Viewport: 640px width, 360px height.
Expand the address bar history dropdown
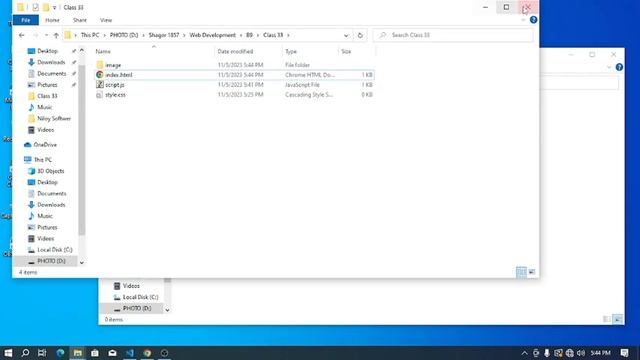(346, 36)
